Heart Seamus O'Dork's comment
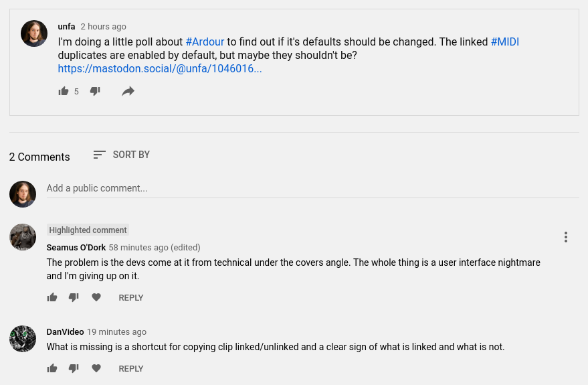The width and height of the screenshot is (588, 385). coord(96,297)
